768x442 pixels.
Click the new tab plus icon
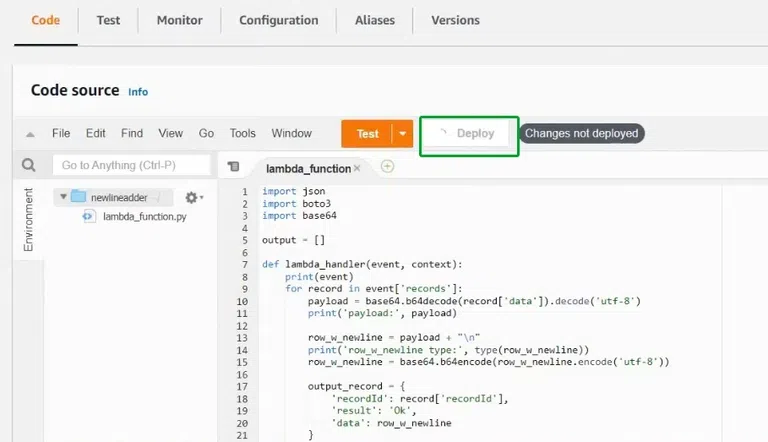[387, 167]
